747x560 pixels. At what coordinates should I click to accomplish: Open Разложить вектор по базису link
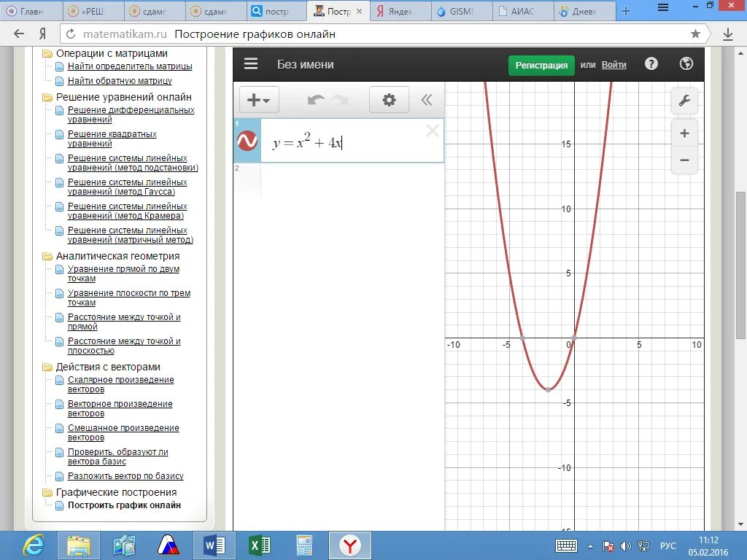pos(125,475)
